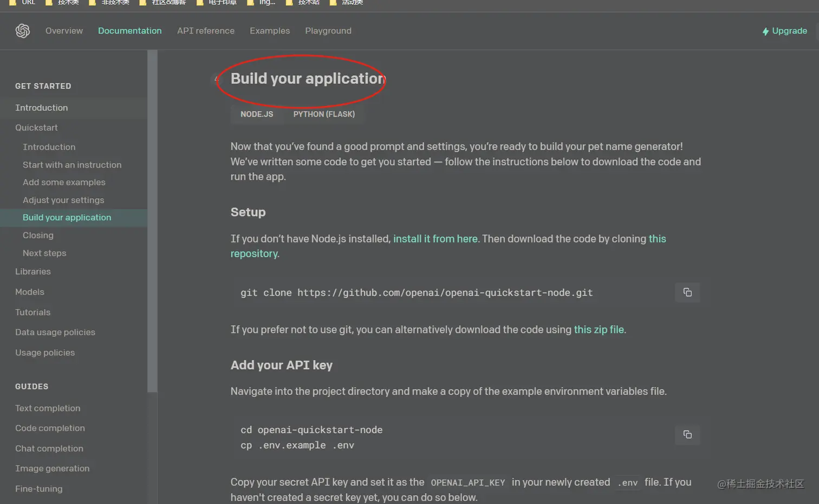
Task: Go to Libraries page
Action: (33, 272)
